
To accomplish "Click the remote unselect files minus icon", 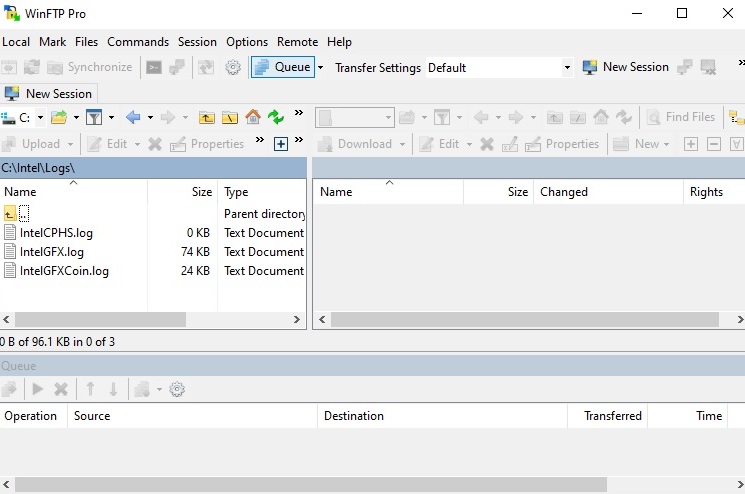I will 714,144.
